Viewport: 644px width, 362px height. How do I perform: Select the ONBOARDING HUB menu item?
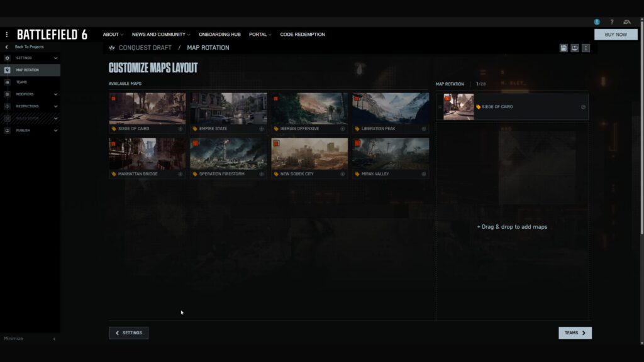tap(219, 35)
